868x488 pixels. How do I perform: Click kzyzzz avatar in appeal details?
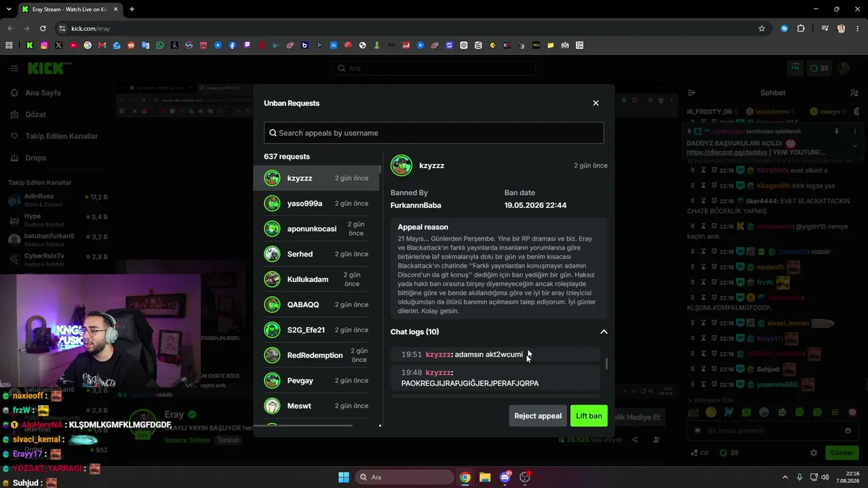(x=401, y=165)
